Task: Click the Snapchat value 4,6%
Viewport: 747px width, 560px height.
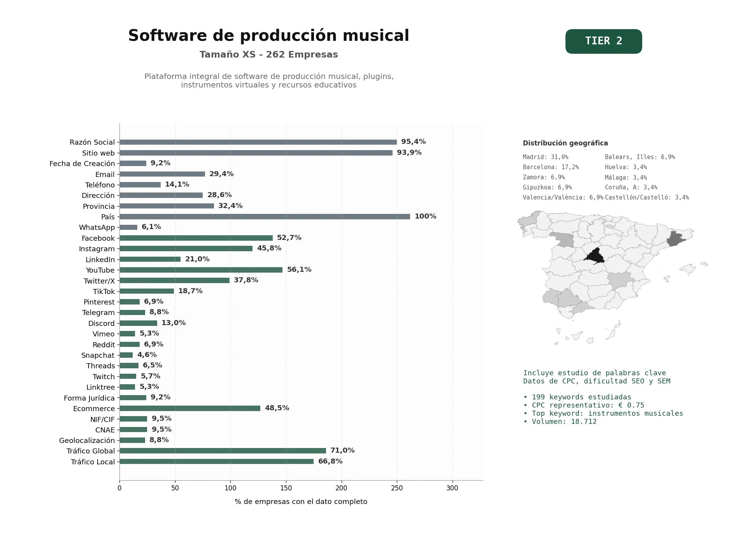Action: (147, 355)
